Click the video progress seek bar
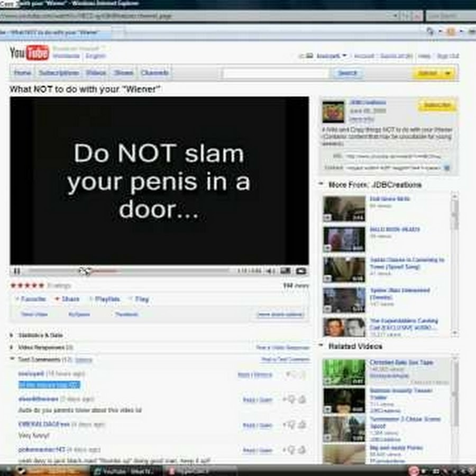The height and width of the screenshot is (476, 476). tap(159, 271)
